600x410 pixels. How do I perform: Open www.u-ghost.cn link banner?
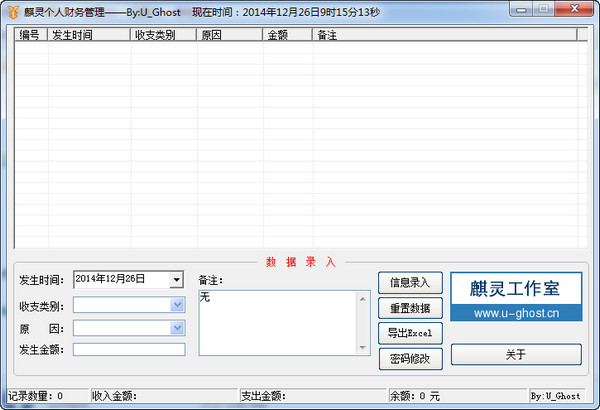(x=516, y=313)
